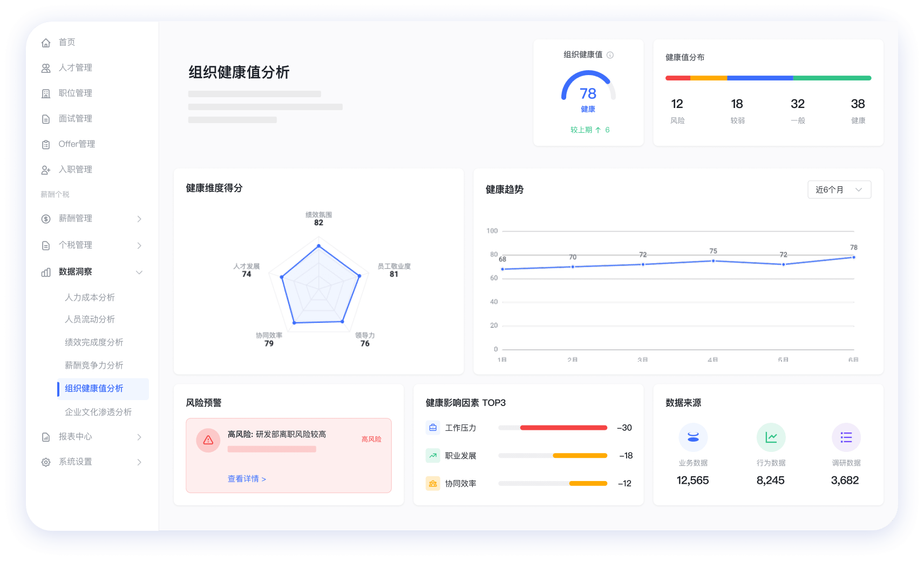Click the green segment of 健康值分布 bar
The width and height of the screenshot is (924, 561).
(832, 78)
